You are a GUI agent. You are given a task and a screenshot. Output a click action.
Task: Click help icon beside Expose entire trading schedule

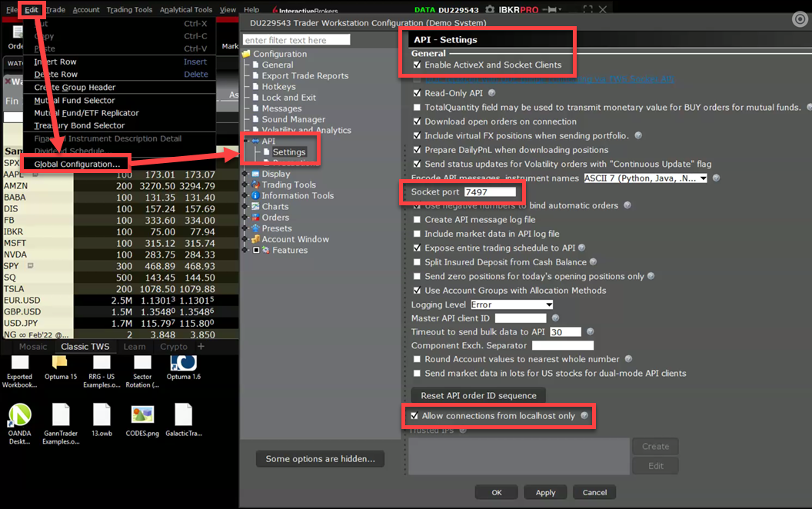coord(581,248)
